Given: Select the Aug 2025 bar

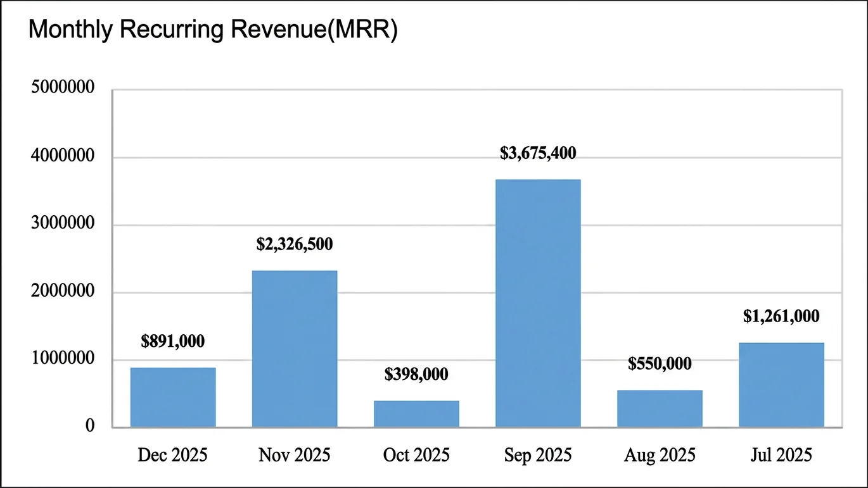Looking at the screenshot, I should [660, 409].
